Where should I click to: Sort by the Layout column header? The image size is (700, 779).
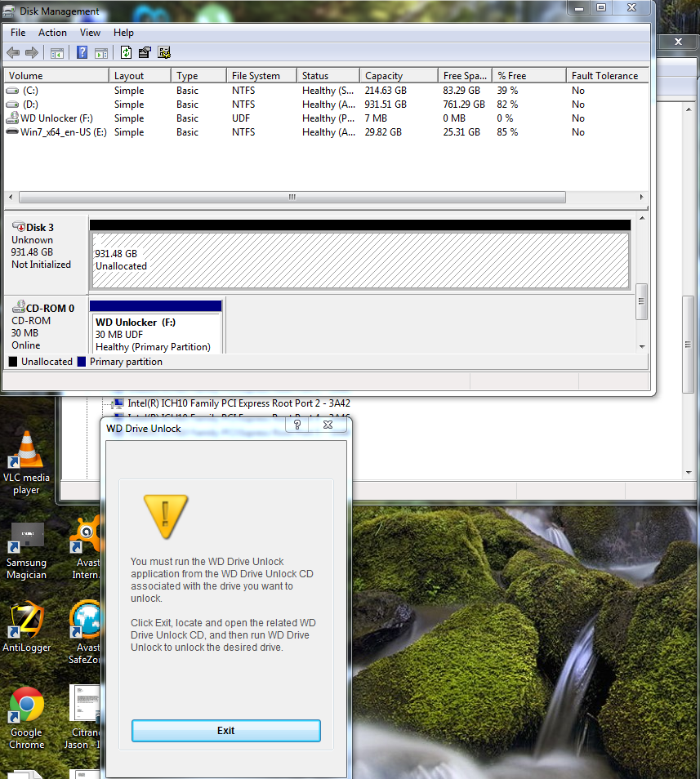pyautogui.click(x=140, y=75)
